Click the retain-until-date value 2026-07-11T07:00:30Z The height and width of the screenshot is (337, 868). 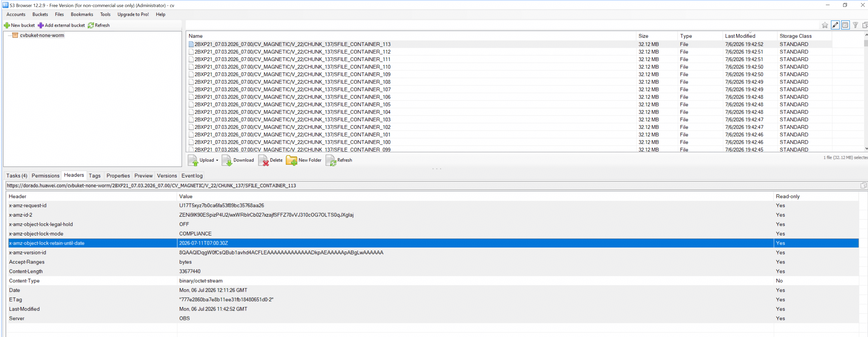click(204, 243)
